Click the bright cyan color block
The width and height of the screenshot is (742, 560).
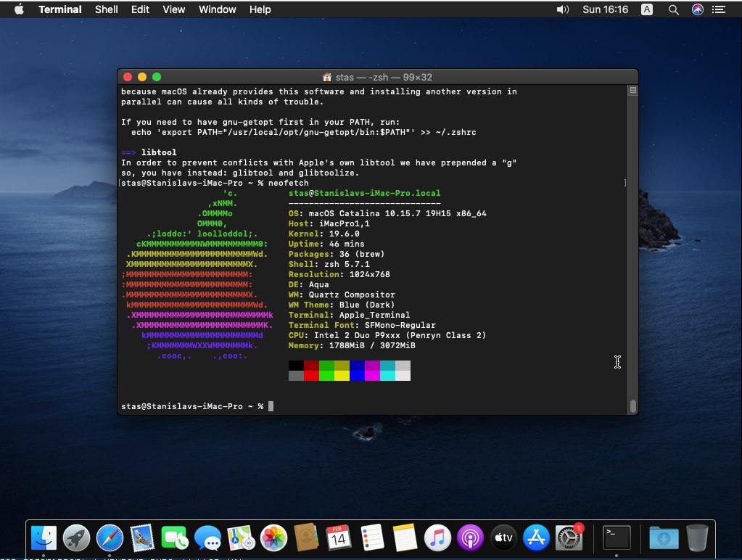pos(387,376)
